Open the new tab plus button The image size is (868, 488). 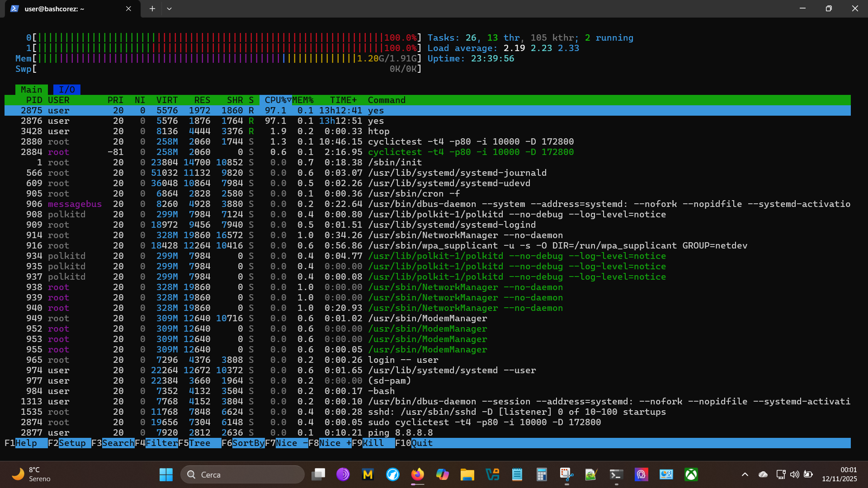pos(152,9)
